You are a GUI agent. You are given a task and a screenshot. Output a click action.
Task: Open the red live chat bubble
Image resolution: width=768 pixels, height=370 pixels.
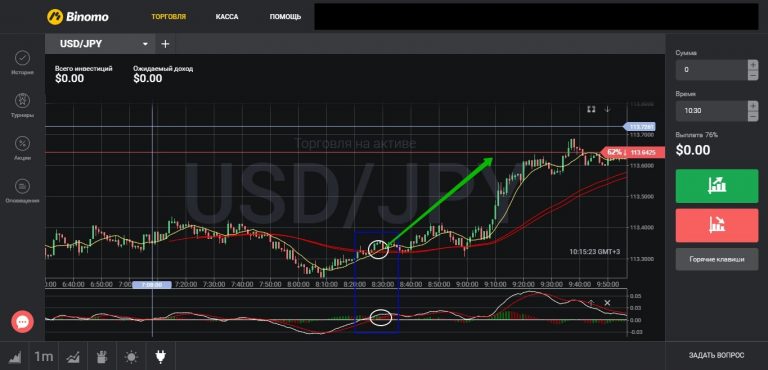pyautogui.click(x=22, y=322)
